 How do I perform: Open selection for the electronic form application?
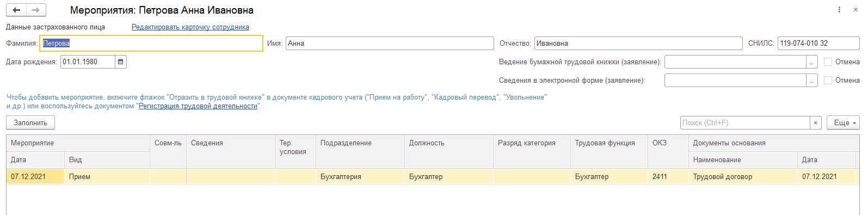point(812,81)
